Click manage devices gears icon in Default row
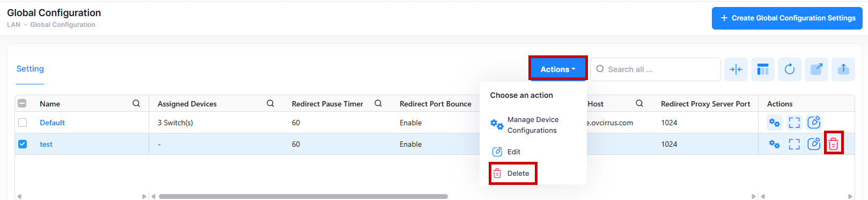This screenshot has width=868, height=200. pos(774,123)
